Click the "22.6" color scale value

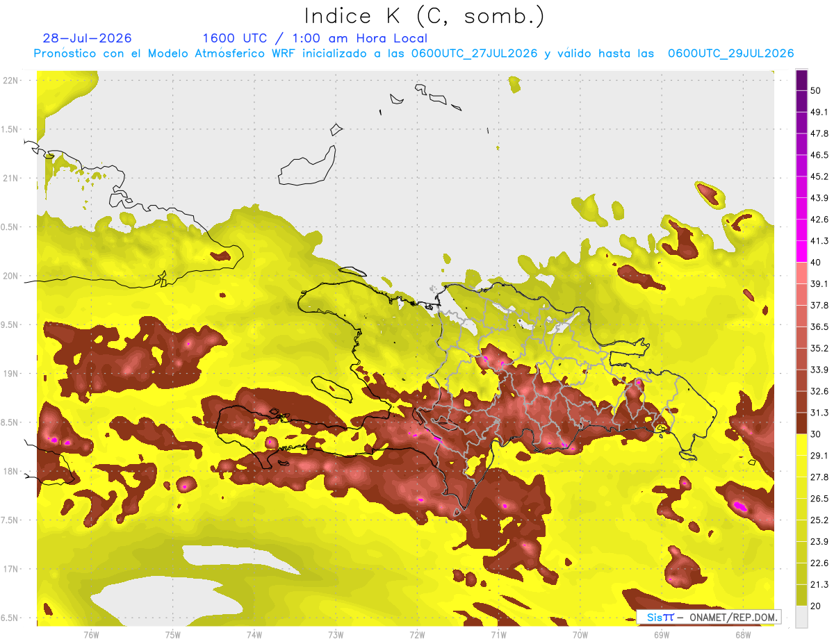pos(819,563)
